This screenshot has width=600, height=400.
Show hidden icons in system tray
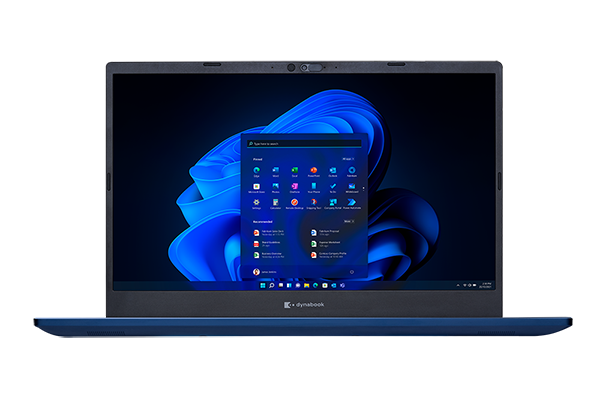point(458,286)
